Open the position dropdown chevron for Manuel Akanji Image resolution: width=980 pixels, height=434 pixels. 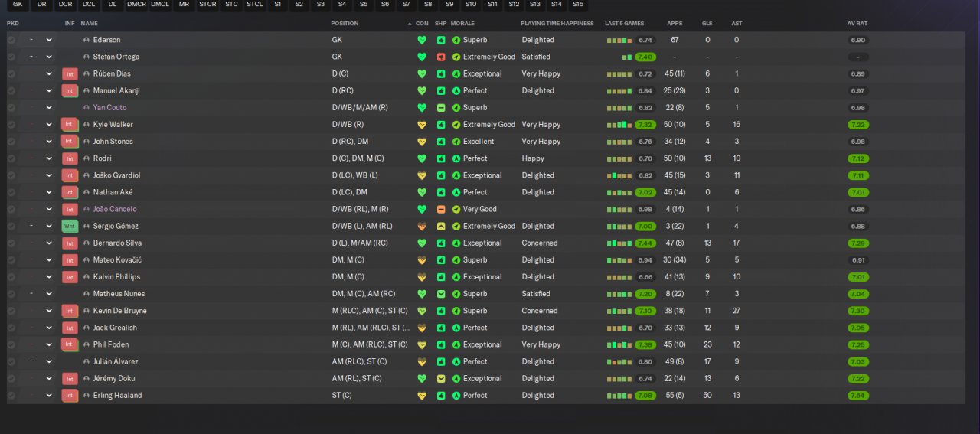point(49,90)
